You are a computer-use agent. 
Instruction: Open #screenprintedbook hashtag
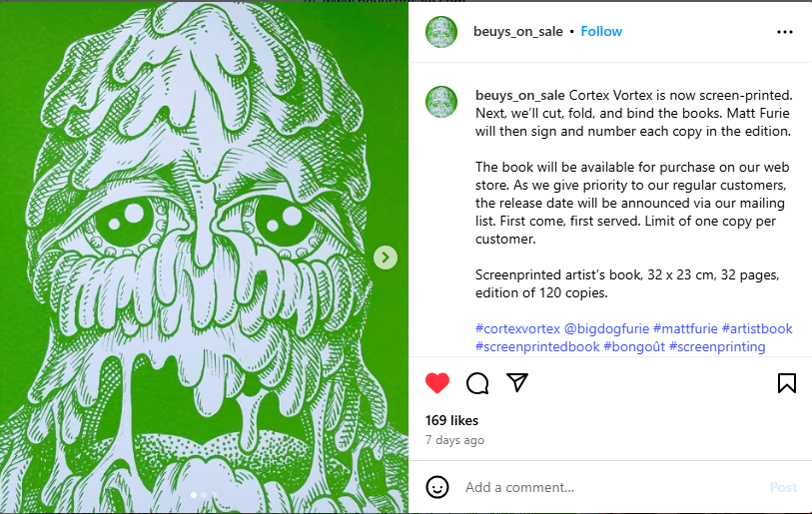(x=537, y=346)
